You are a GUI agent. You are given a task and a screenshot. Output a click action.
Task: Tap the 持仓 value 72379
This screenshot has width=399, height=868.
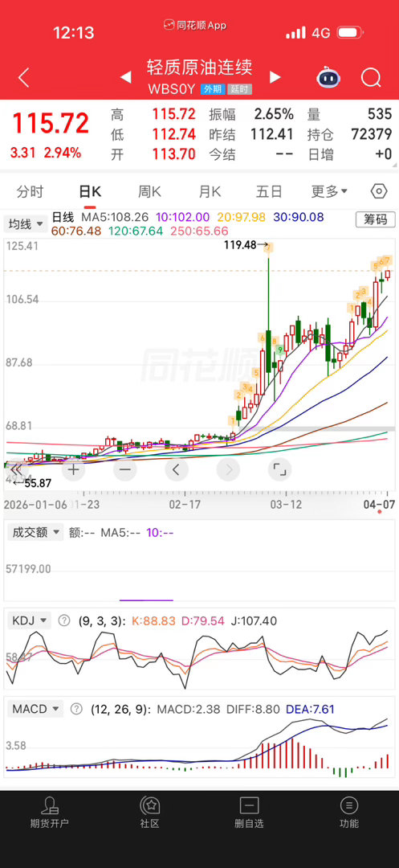point(372,134)
